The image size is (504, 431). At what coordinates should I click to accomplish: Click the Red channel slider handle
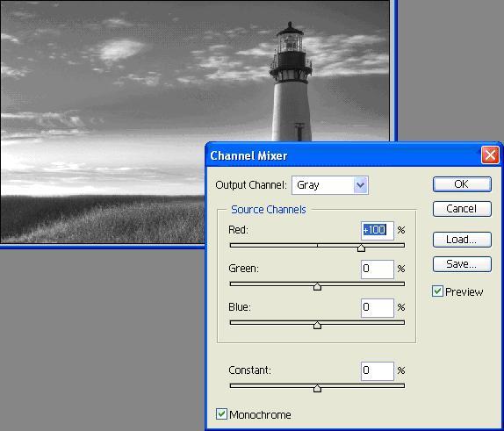361,248
